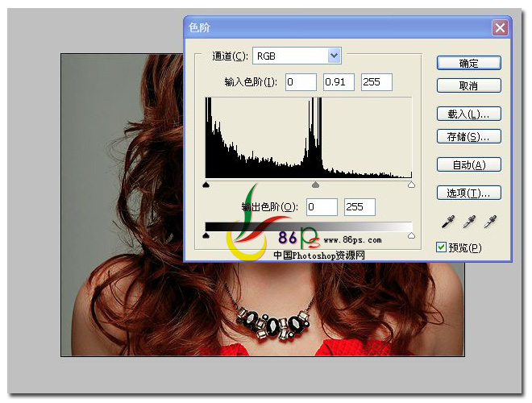The image size is (532, 403).
Task: Click the 取消 button
Action: [469, 85]
